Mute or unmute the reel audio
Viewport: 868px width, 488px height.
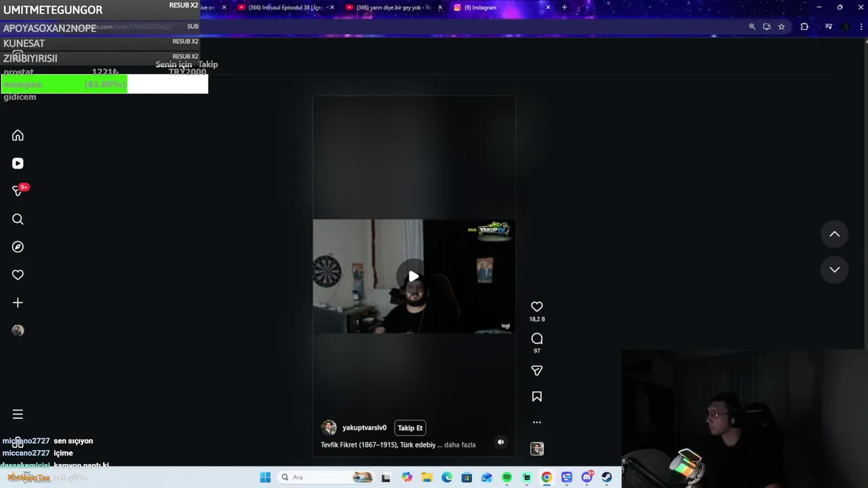(x=500, y=442)
